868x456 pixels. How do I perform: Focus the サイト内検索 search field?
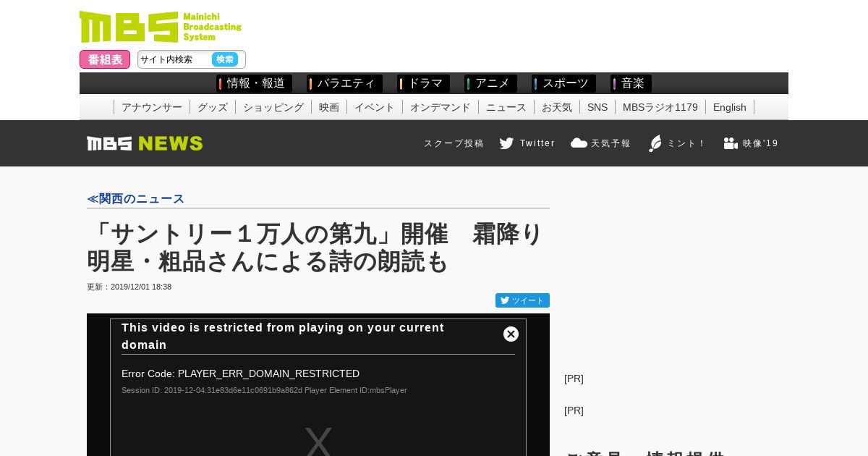(174, 59)
